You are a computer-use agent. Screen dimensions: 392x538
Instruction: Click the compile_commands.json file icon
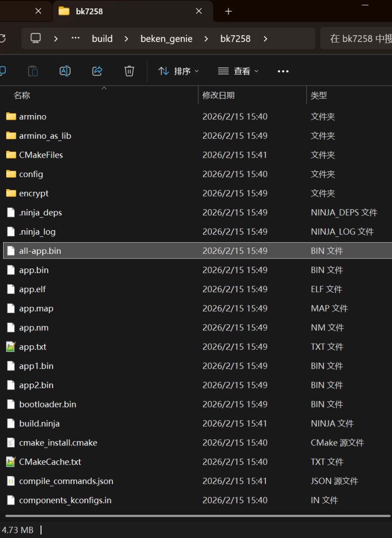[11, 481]
